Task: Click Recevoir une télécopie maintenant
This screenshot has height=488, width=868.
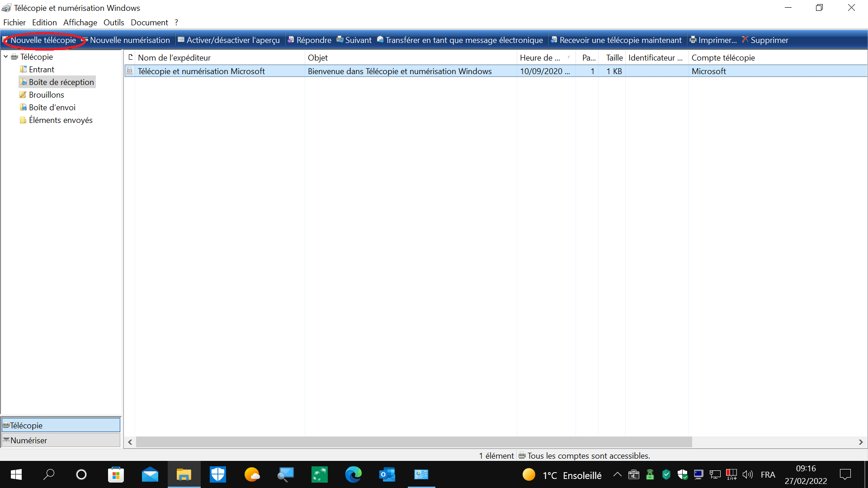Action: click(x=620, y=40)
